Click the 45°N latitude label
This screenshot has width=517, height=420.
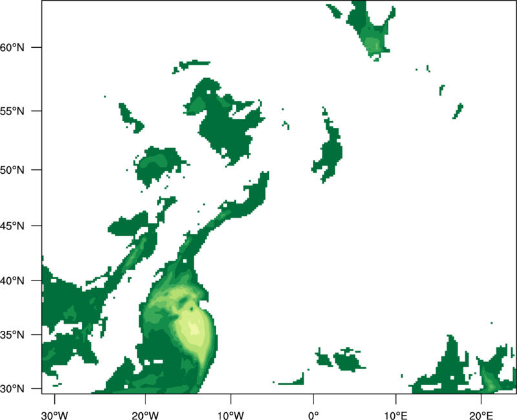click(x=12, y=226)
